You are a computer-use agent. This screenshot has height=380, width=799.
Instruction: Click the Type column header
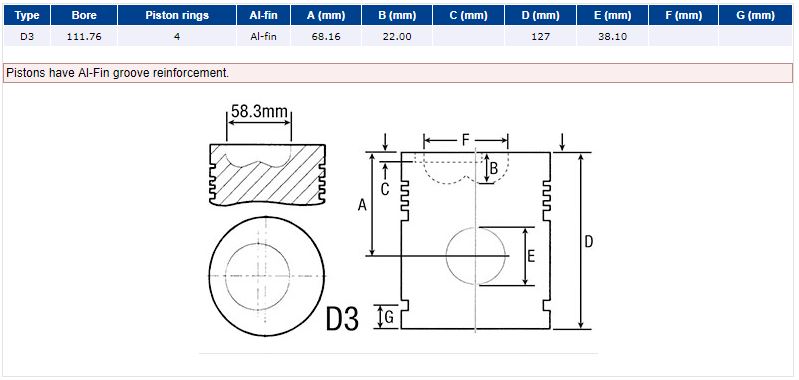[27, 15]
